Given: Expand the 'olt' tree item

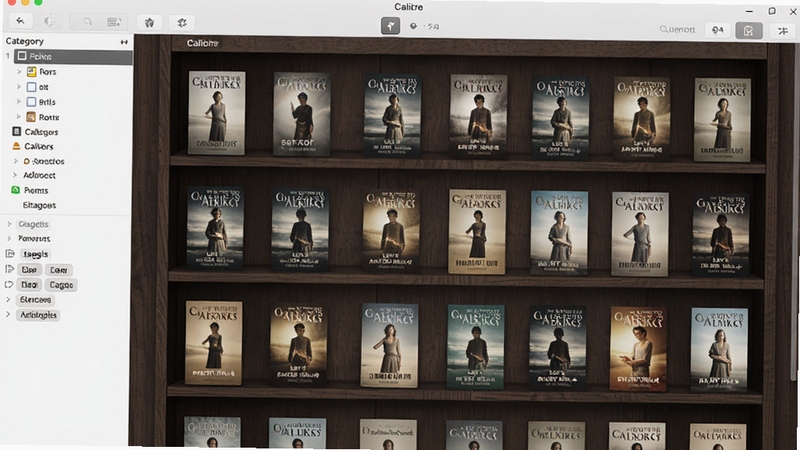Looking at the screenshot, I should 19,87.
